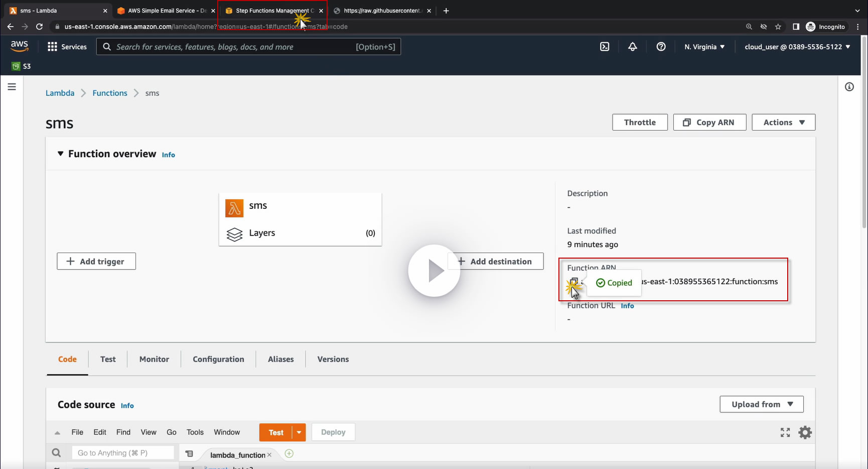The image size is (868, 469).
Task: Play the video overlay button
Action: (434, 271)
